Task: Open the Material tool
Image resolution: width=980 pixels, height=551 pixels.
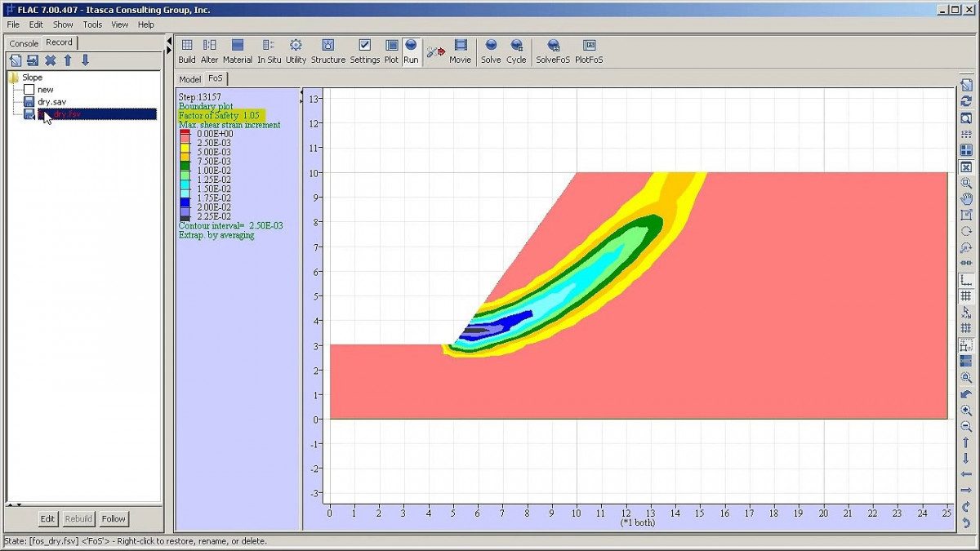Action: [238, 51]
